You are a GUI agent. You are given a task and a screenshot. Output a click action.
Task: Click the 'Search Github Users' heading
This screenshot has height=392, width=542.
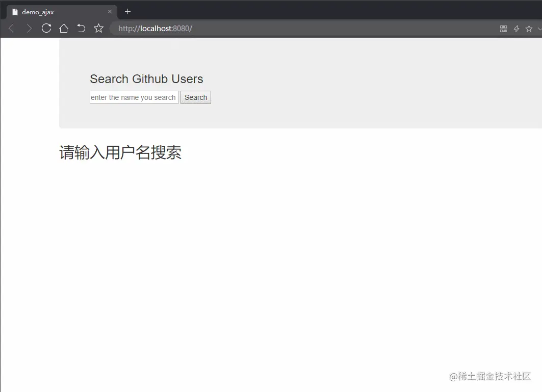tap(146, 79)
